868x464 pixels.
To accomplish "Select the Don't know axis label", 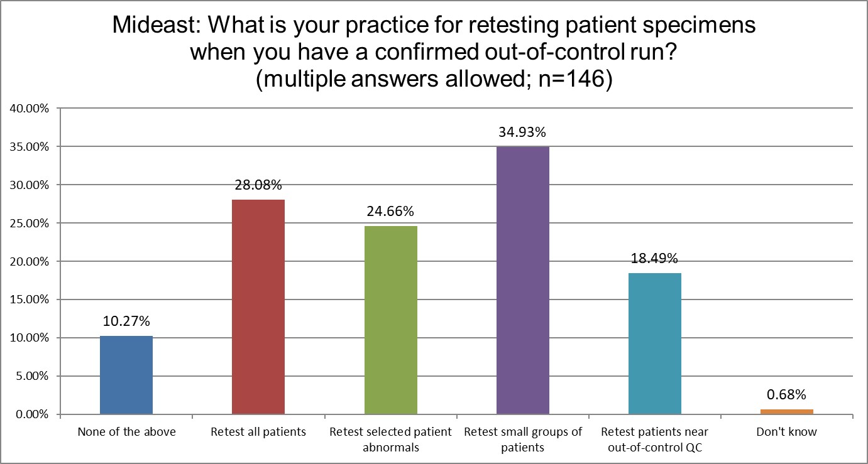I will tap(787, 432).
